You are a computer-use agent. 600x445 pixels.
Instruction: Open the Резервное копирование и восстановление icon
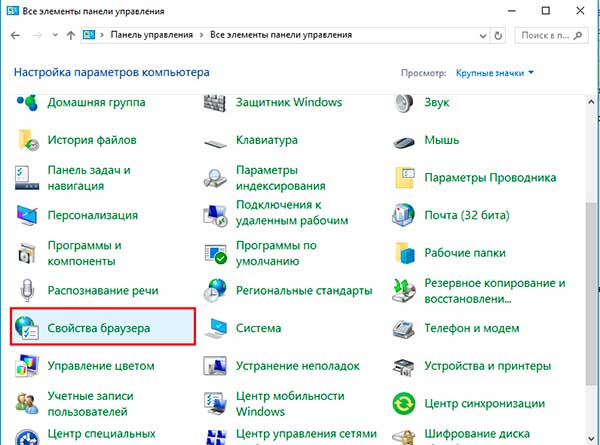[x=404, y=290]
